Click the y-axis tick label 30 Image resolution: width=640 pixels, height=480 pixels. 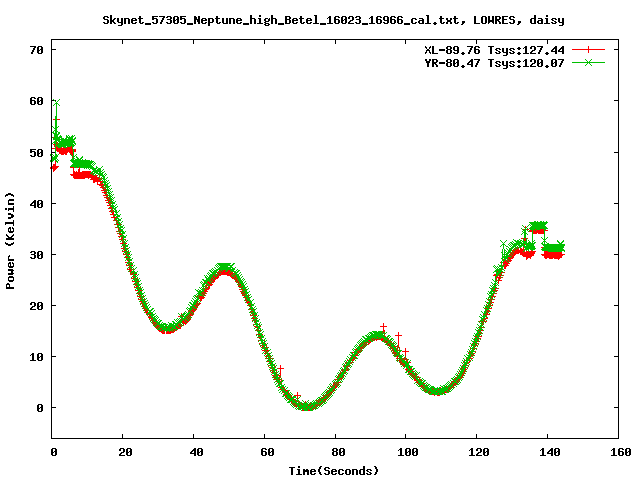pos(36,255)
